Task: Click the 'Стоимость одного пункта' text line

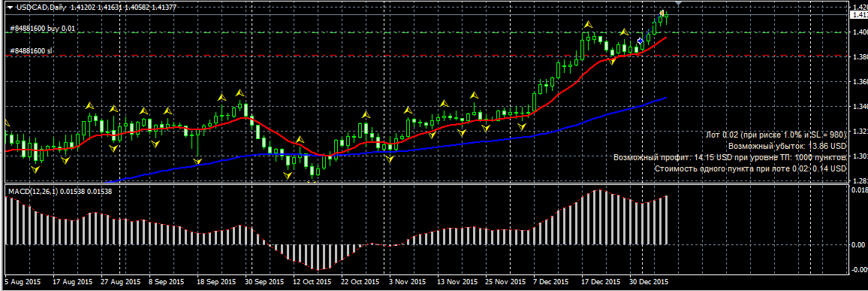Action: pyautogui.click(x=750, y=169)
